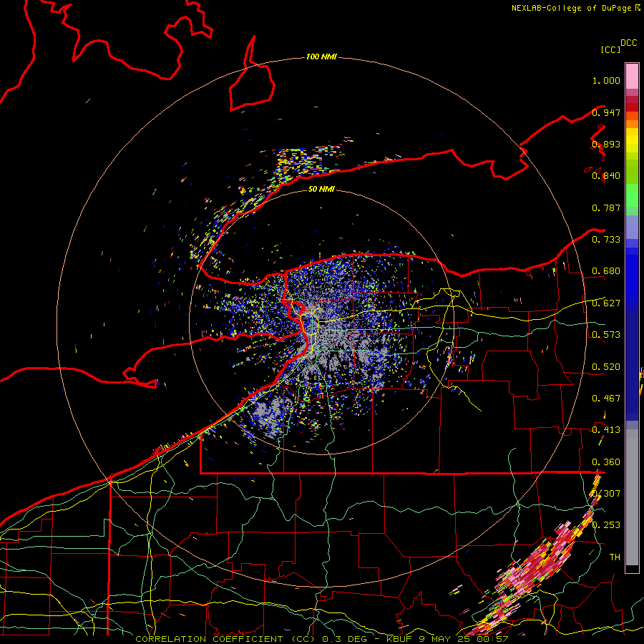Select the 0.253 scale value
The height and width of the screenshot is (644, 644).
(x=606, y=525)
